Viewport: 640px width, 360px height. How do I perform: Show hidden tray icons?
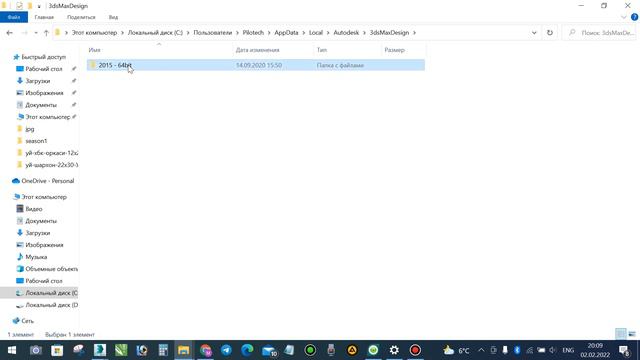(x=481, y=350)
